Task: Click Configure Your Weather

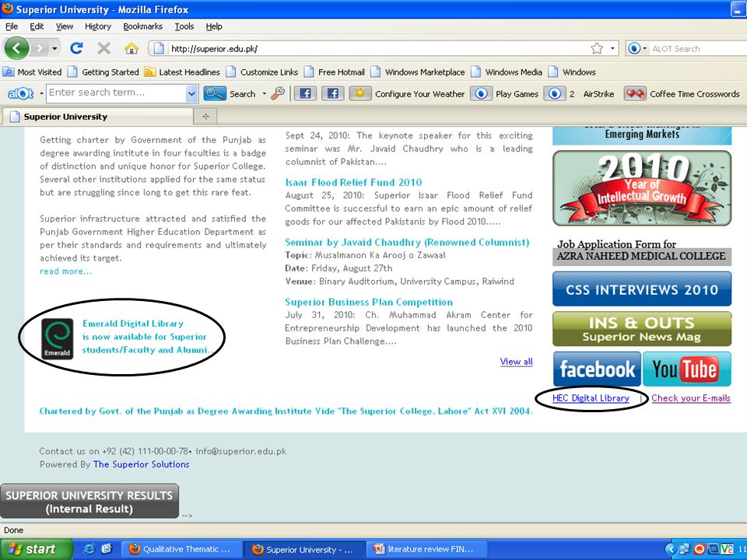Action: [x=419, y=94]
